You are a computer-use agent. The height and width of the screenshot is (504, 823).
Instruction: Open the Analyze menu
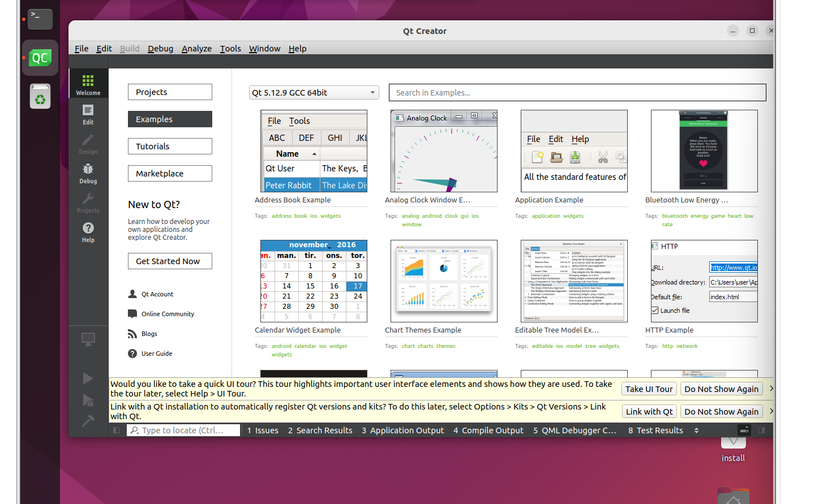pos(196,49)
